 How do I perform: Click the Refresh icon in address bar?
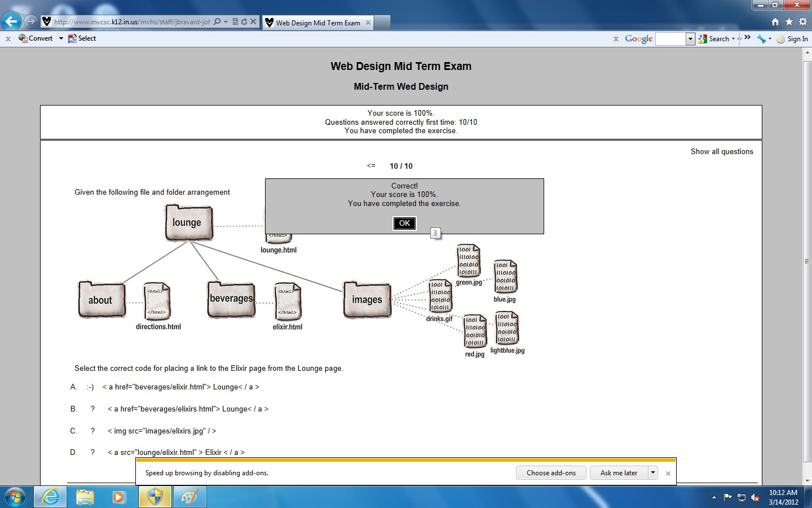244,22
